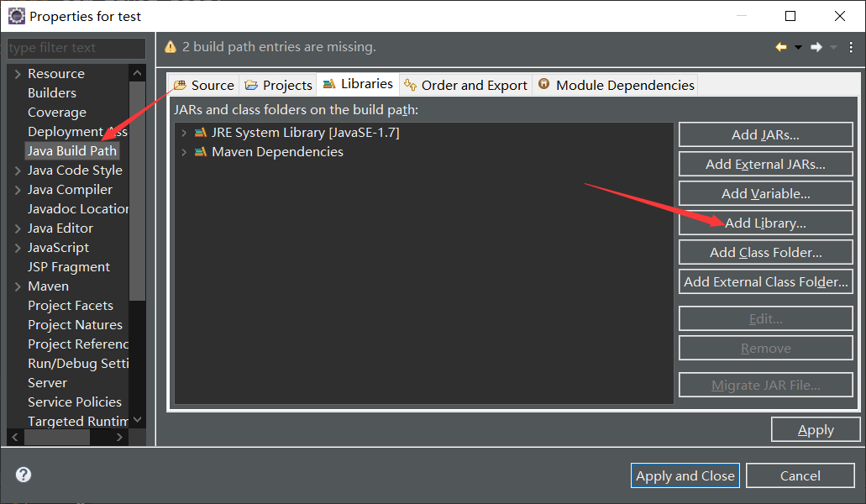Select Project Facets tree item
Image resolution: width=866 pixels, height=504 pixels.
71,305
